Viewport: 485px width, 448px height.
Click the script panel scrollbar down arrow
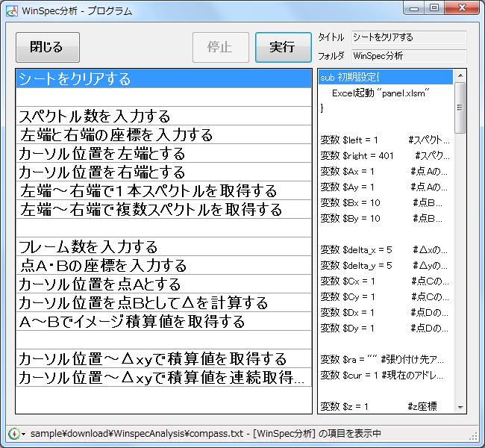point(460,407)
